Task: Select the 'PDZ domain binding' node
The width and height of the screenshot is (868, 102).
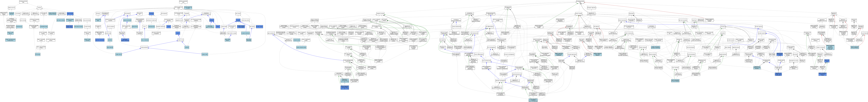Action: [x=79, y=27]
